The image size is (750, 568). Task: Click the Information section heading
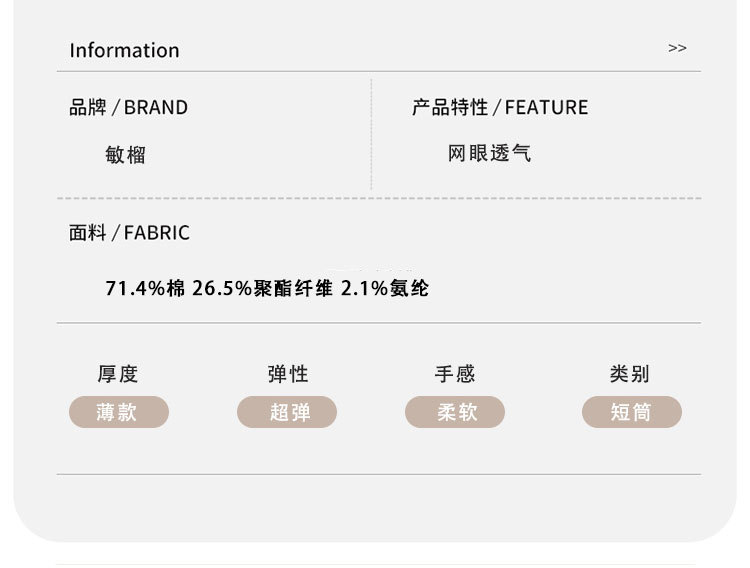pos(124,50)
